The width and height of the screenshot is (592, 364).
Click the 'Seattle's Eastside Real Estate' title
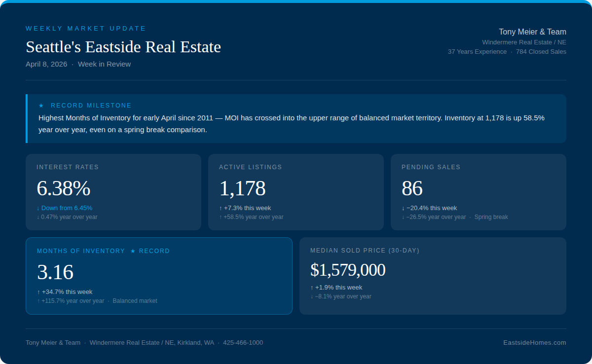123,47
